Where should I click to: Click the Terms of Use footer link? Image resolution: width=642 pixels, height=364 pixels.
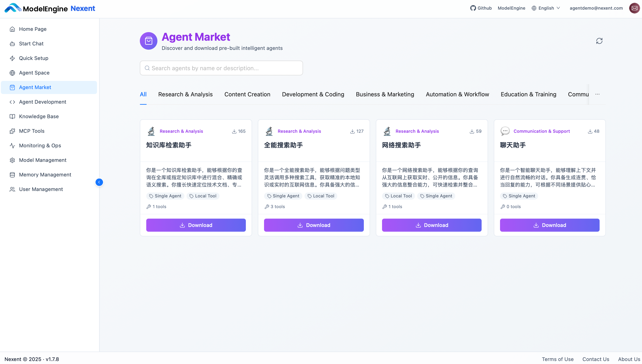558,359
